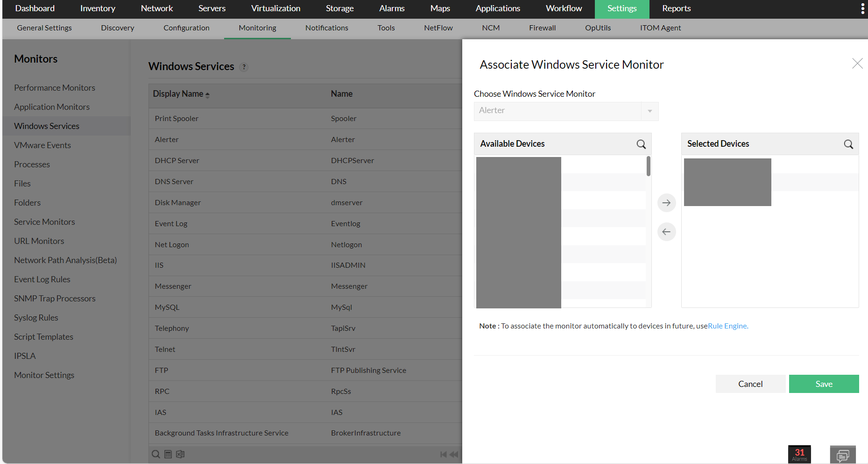Click the help icon beside Windows Services title
This screenshot has width=868, height=464.
tap(243, 67)
